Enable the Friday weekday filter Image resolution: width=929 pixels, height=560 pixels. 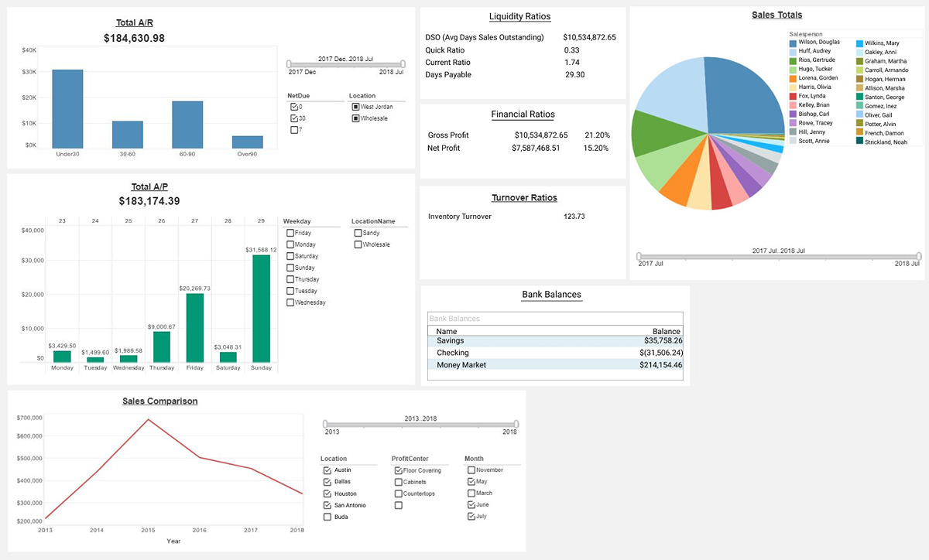(290, 233)
